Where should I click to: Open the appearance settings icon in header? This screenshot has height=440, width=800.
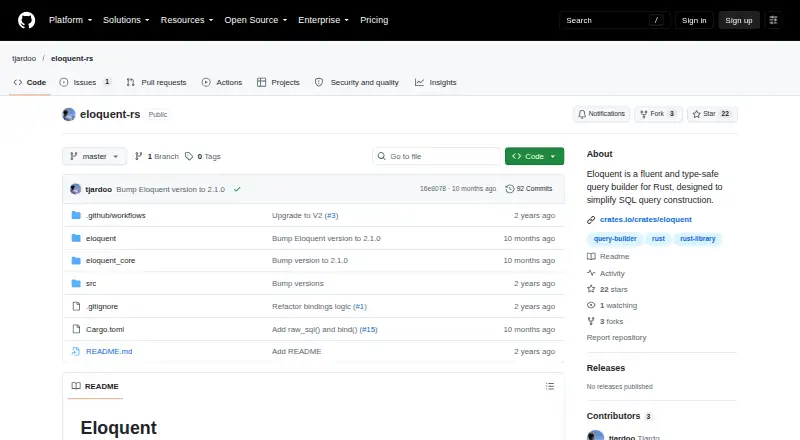pos(773,20)
